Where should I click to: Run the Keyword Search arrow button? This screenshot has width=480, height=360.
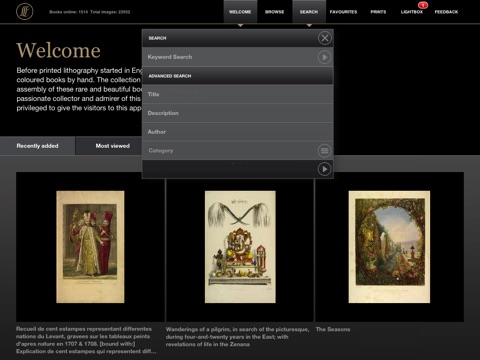pos(324,57)
